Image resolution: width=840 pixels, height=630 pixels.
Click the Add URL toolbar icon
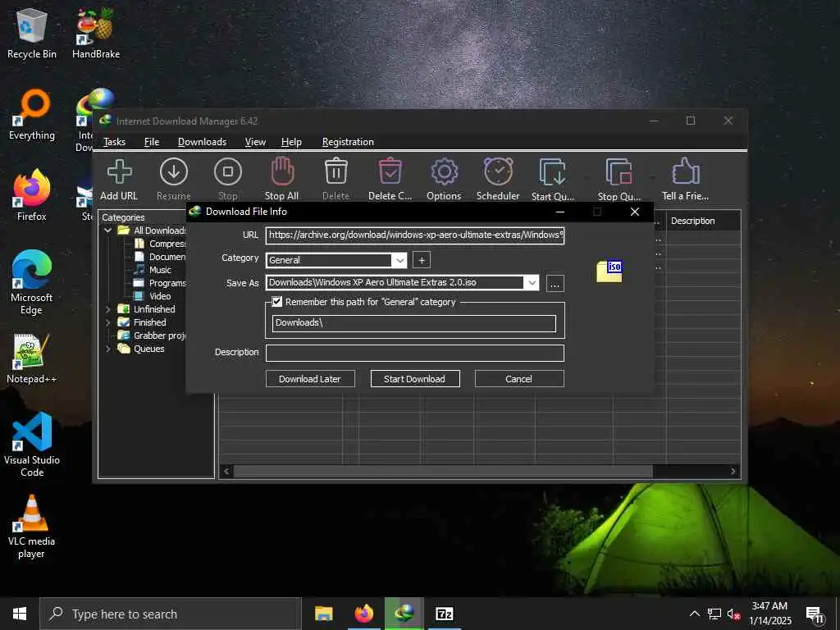(119, 172)
